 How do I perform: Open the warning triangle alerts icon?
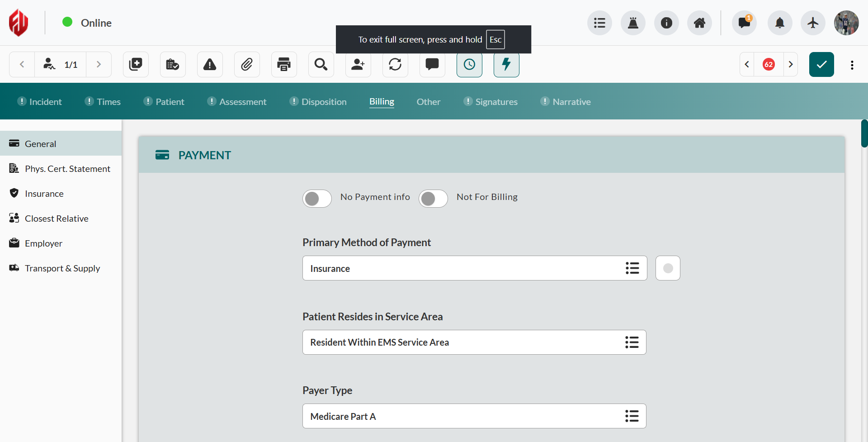[x=210, y=65]
